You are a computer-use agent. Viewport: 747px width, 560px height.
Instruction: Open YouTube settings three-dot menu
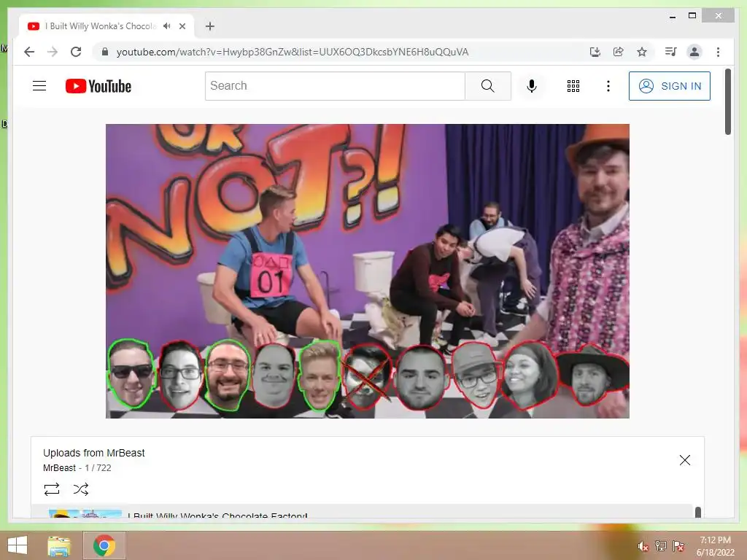tap(608, 86)
